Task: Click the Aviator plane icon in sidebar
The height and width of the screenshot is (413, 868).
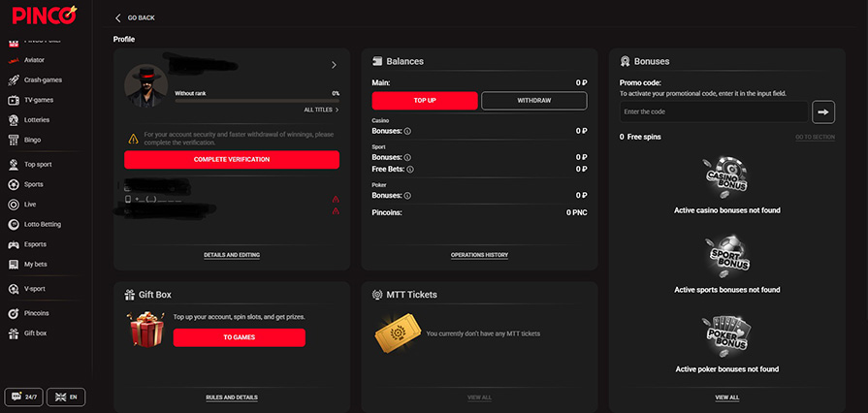Action: coord(14,59)
